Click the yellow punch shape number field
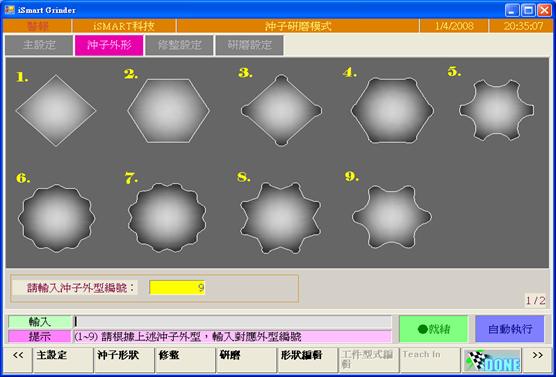This screenshot has height=377, width=556. [x=177, y=288]
